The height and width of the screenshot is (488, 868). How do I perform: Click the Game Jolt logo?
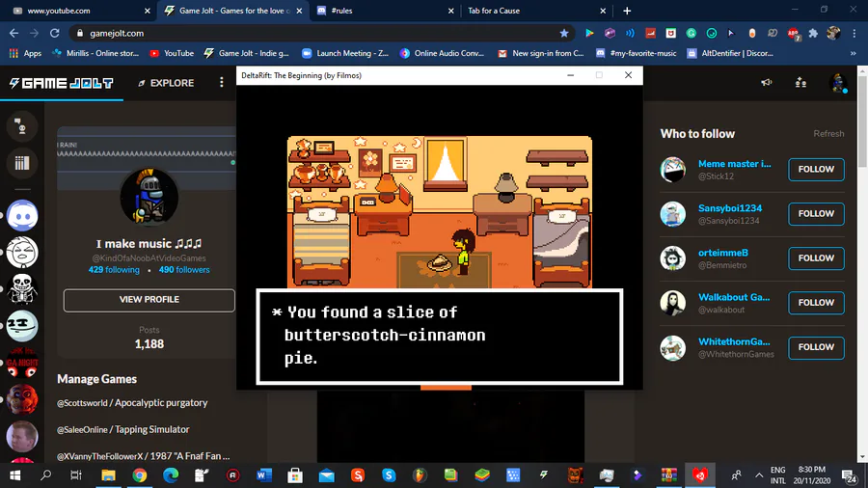[62, 83]
